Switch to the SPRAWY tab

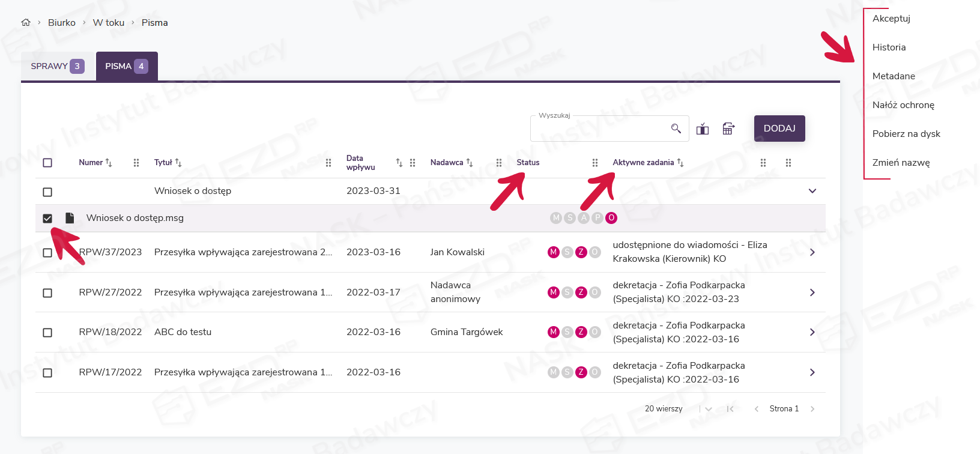tap(58, 66)
